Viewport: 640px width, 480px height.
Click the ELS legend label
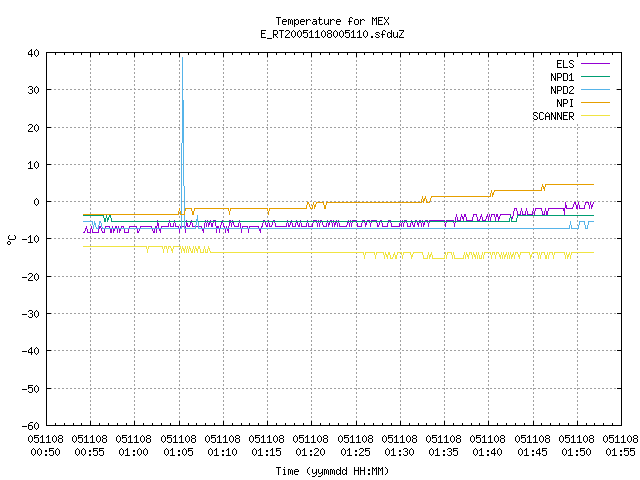[565, 64]
